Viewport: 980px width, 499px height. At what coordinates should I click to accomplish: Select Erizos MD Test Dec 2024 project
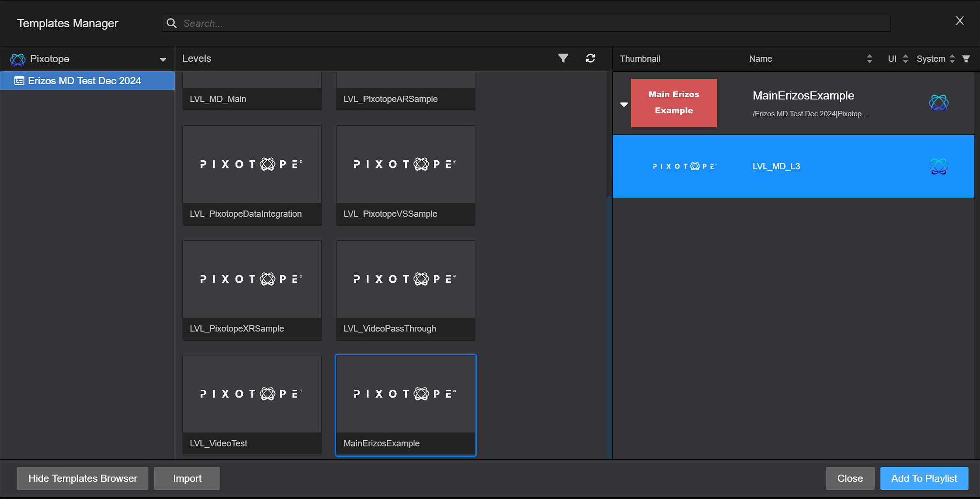tap(85, 81)
